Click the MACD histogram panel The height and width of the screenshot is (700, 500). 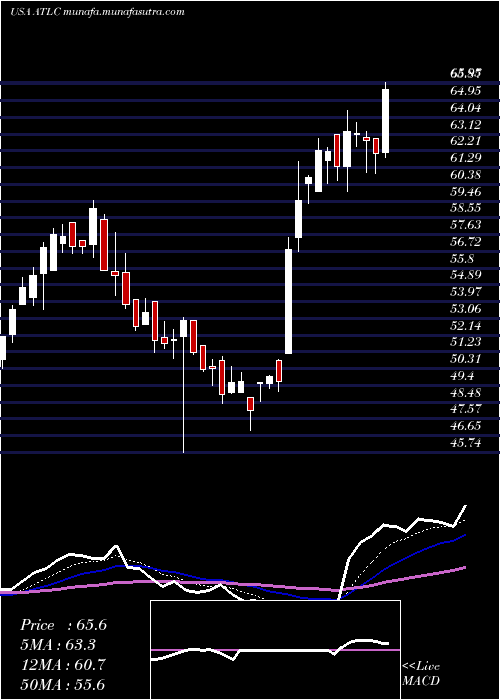pos(275,650)
